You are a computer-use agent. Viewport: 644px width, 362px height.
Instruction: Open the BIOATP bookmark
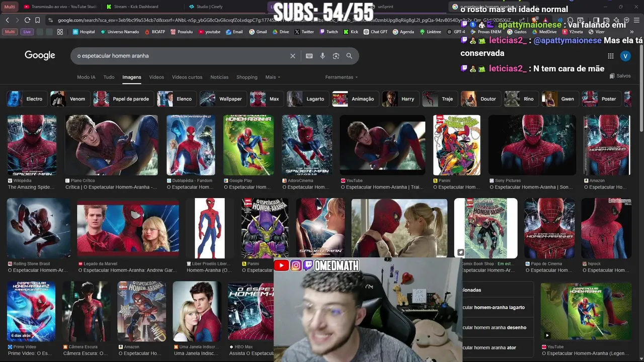pyautogui.click(x=154, y=32)
